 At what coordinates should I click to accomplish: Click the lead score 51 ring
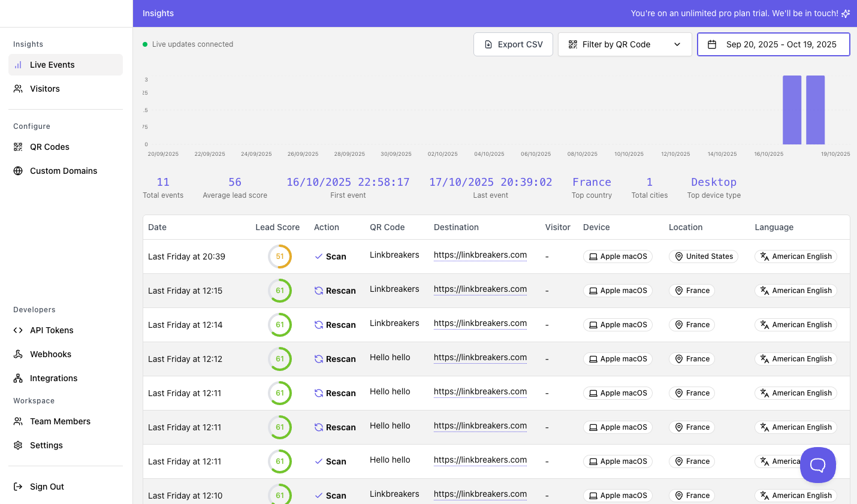tap(280, 256)
